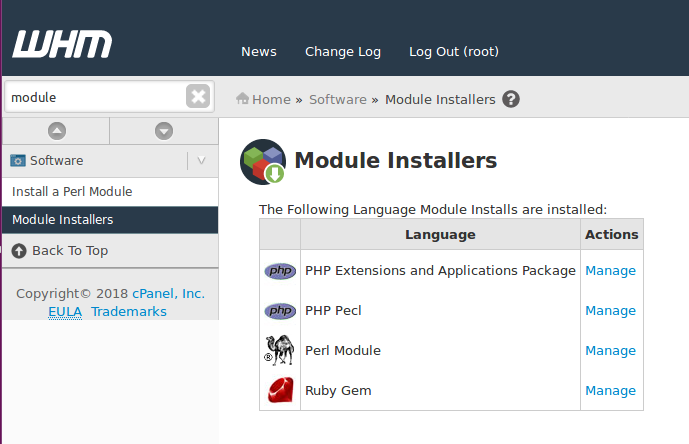Select Module Installers in sidebar

[x=110, y=219]
